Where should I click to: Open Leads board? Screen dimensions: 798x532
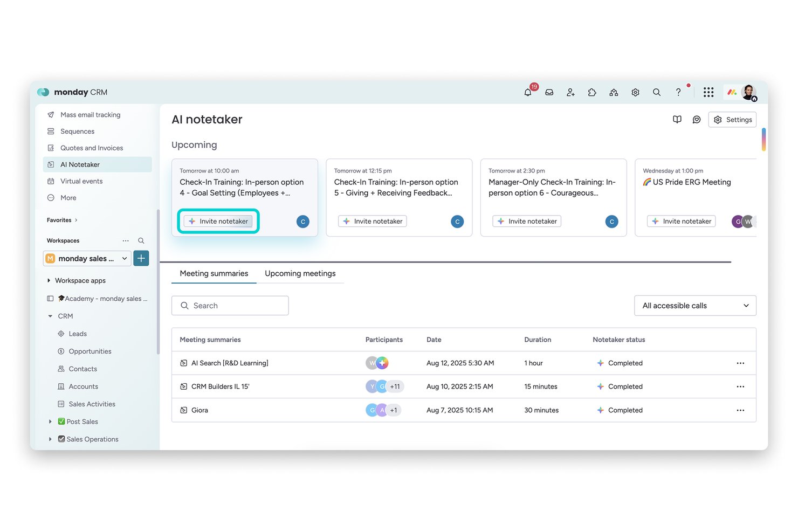78,334
